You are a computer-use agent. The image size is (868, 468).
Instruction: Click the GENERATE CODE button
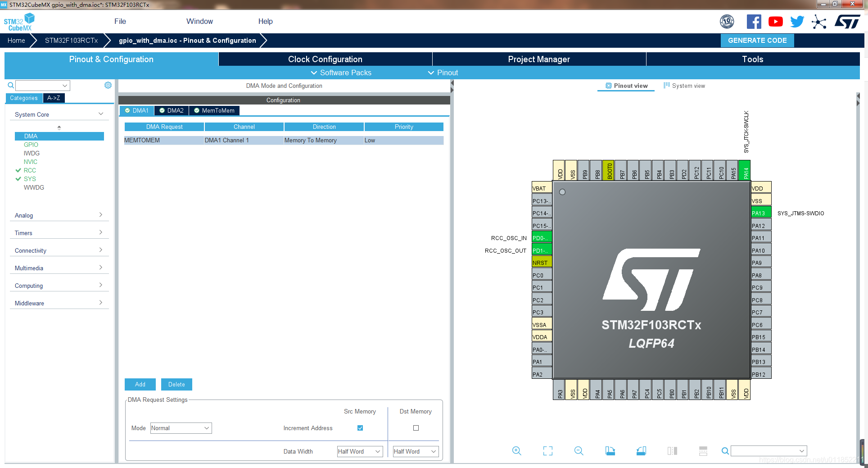tap(757, 40)
